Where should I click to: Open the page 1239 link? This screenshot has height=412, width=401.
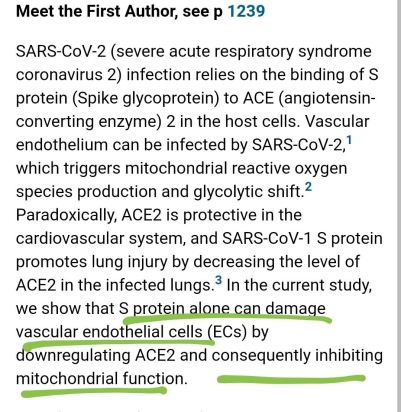(246, 11)
